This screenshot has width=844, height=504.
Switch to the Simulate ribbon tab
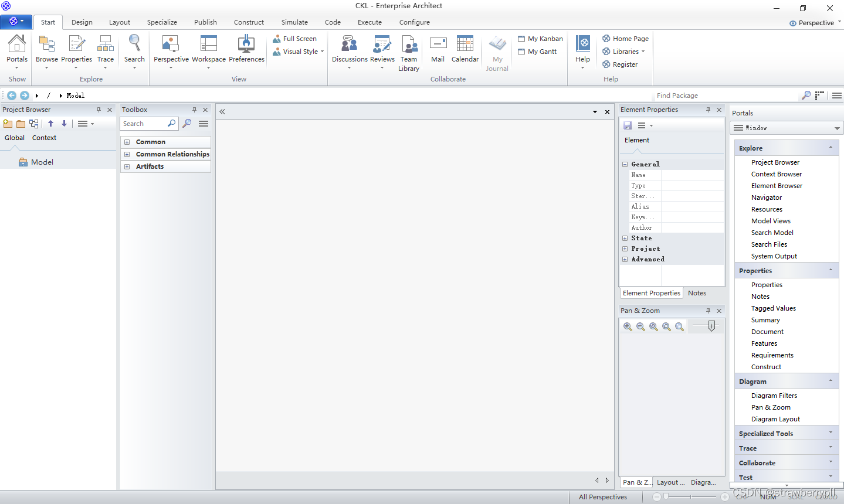[x=294, y=22]
